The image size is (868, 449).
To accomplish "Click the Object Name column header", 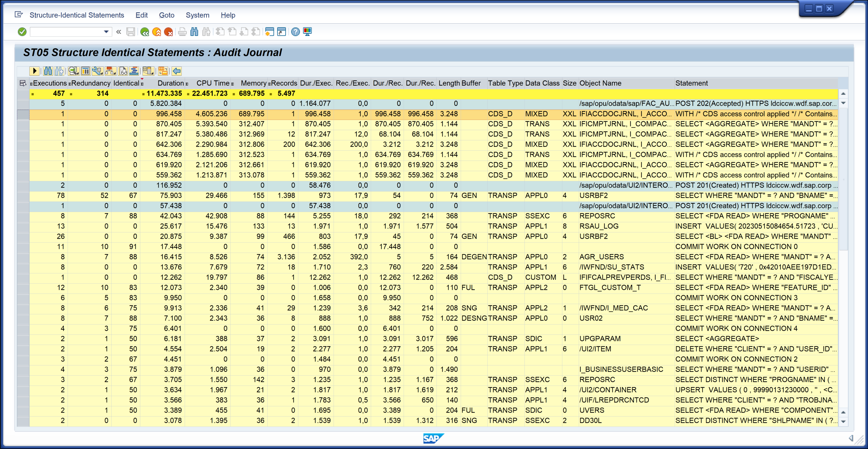I will (x=600, y=83).
